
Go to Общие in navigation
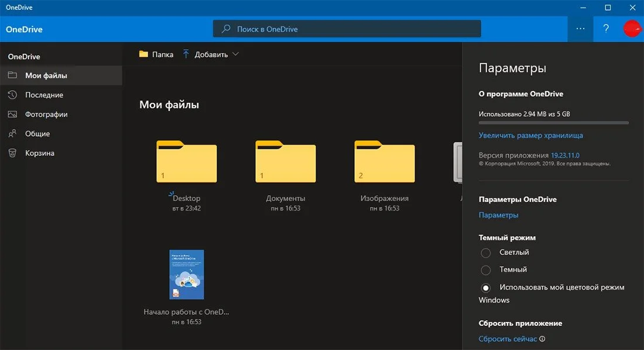tap(61, 133)
